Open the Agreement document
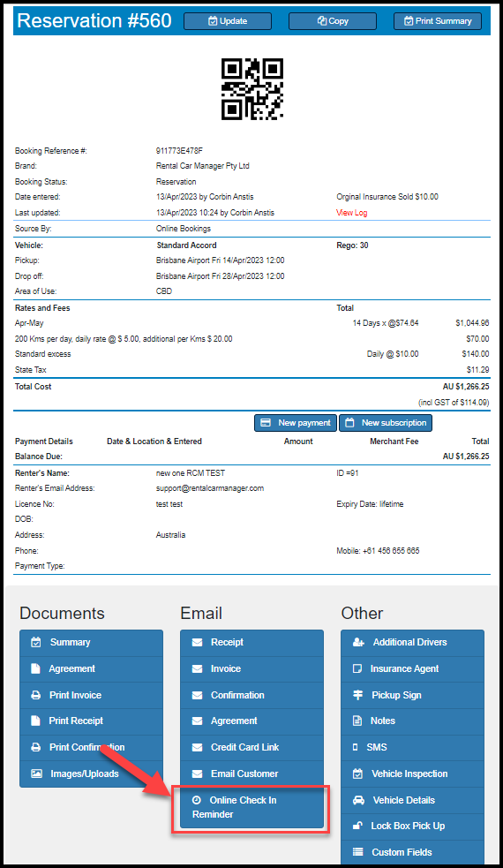This screenshot has width=503, height=868. point(91,668)
